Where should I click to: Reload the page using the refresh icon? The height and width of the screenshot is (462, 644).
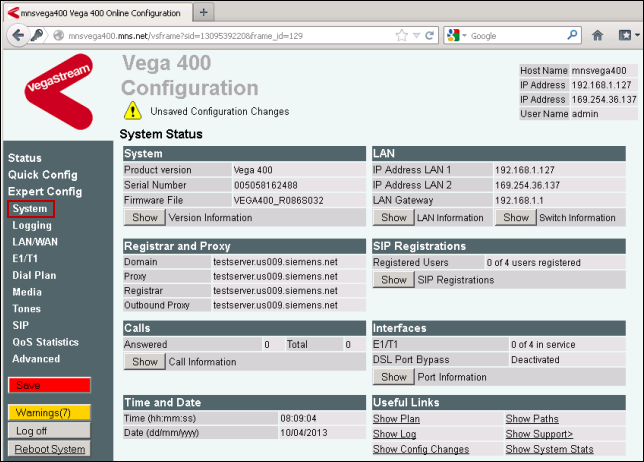click(x=429, y=35)
